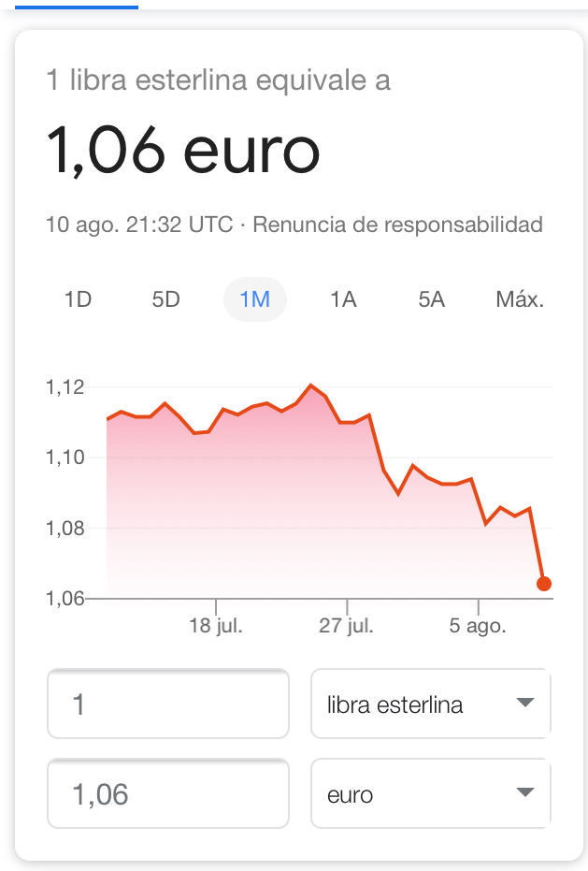Click the 18 jul. date on chart axis
The image size is (588, 871).
(215, 626)
